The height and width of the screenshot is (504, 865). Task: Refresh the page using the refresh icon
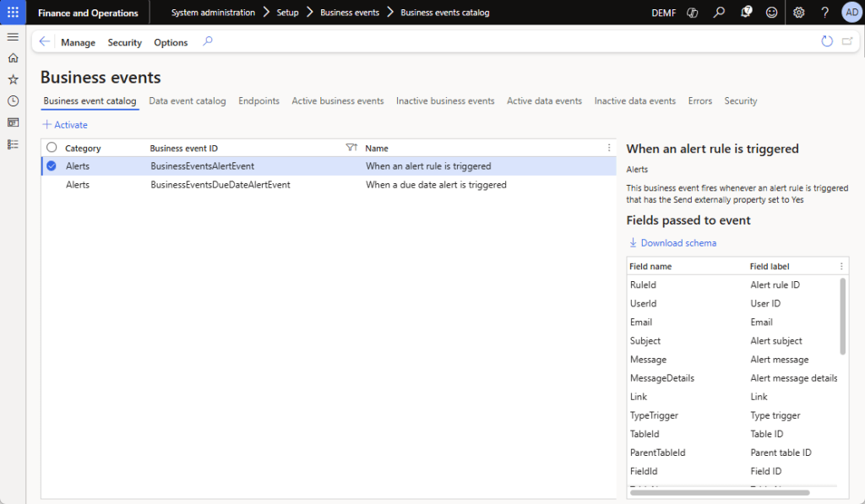pos(826,40)
